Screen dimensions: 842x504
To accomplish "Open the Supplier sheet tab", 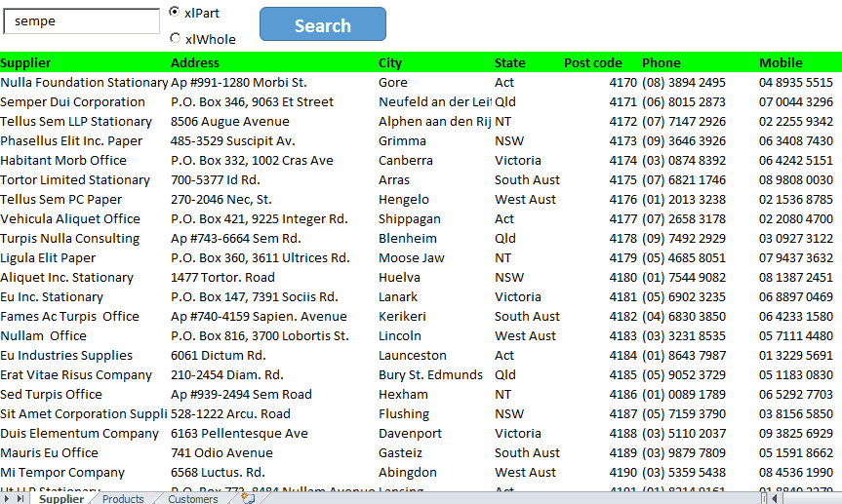I will pos(61,498).
